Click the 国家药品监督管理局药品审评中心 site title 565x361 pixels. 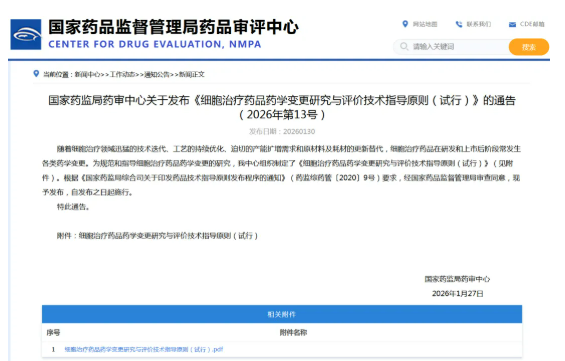[173, 27]
